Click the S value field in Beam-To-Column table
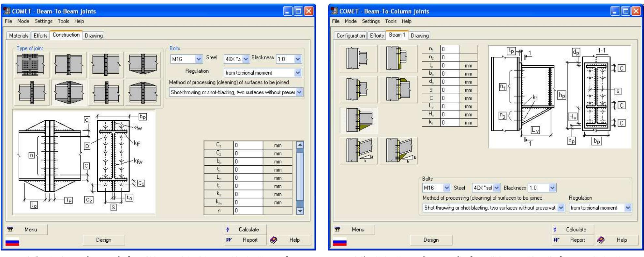This screenshot has height=257, width=644. [x=450, y=90]
